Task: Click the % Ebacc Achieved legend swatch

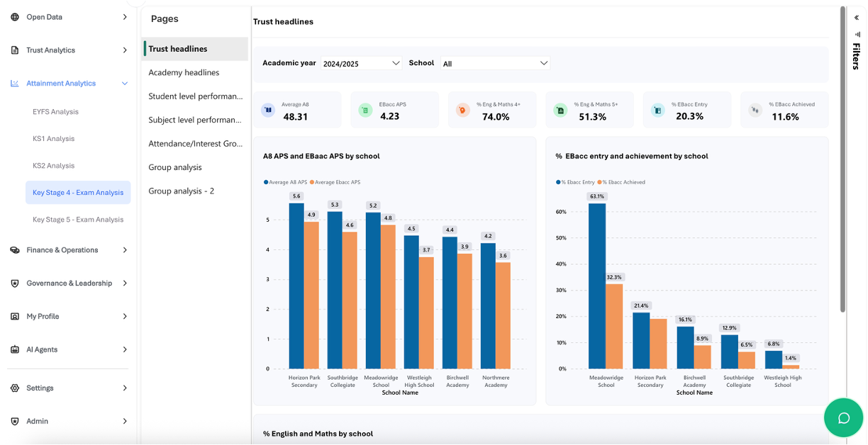Action: (x=600, y=182)
